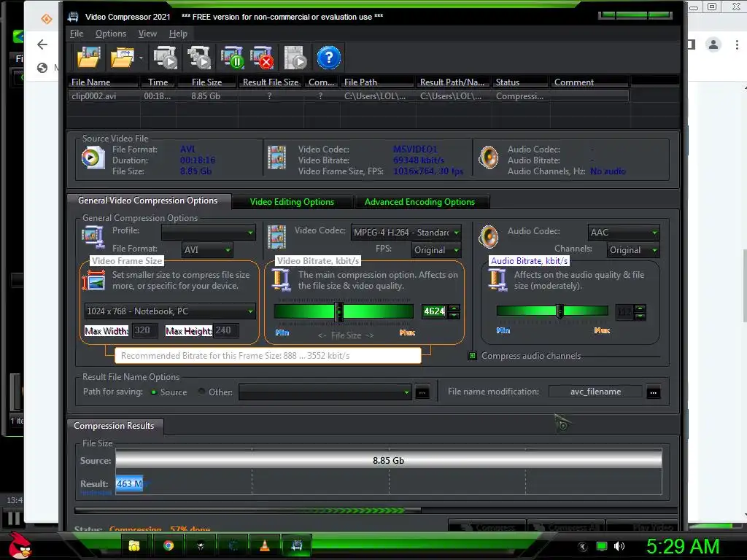The width and height of the screenshot is (747, 560).
Task: Select the clip0002.avi row in file list
Action: pyautogui.click(x=348, y=96)
